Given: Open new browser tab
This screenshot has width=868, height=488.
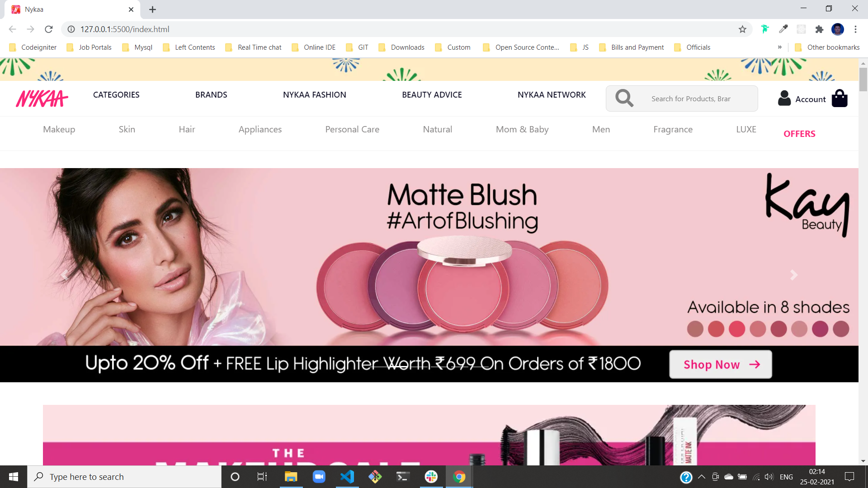Looking at the screenshot, I should (153, 9).
